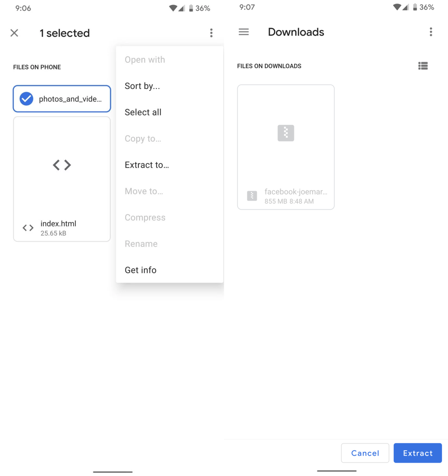448x476 pixels.
Task: Open the index.html file thumbnail
Action: coord(62,165)
